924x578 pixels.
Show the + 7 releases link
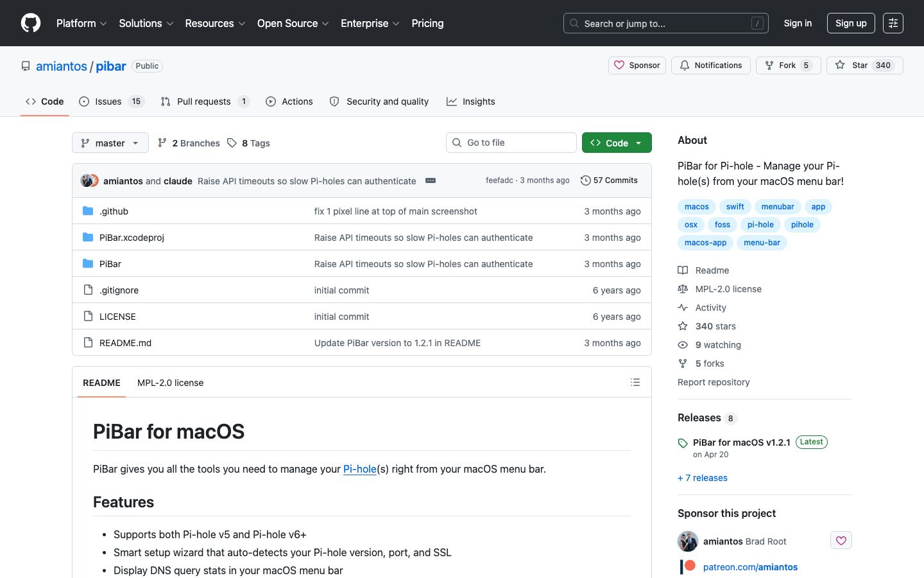[x=703, y=478]
